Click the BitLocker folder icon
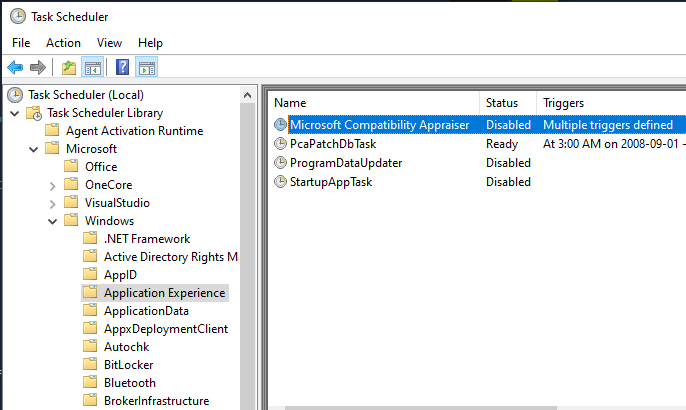 point(90,365)
